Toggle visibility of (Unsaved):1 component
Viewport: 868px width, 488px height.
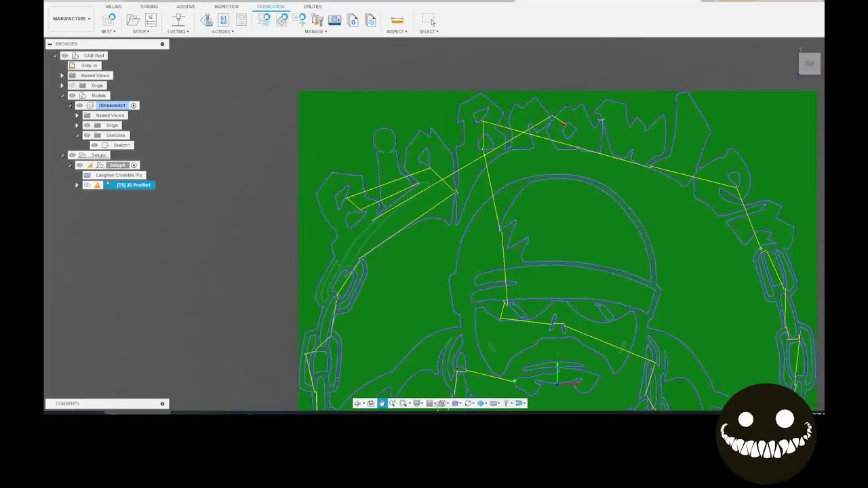[x=79, y=106]
